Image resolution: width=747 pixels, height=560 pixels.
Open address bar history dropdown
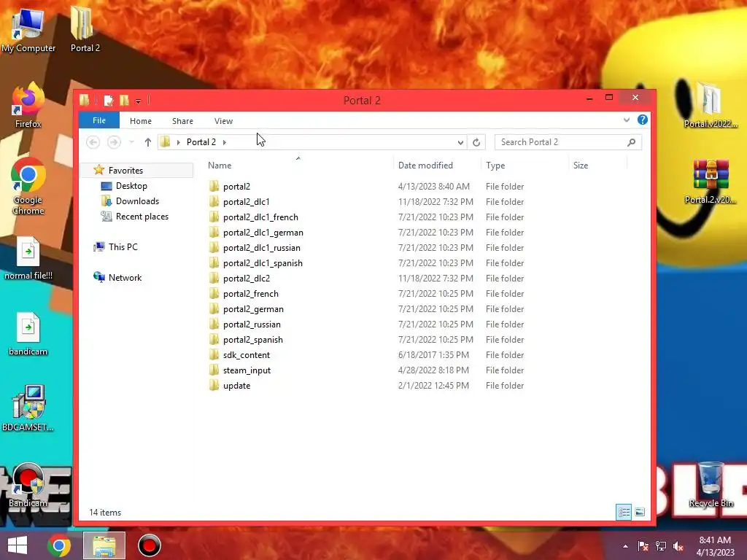(460, 142)
